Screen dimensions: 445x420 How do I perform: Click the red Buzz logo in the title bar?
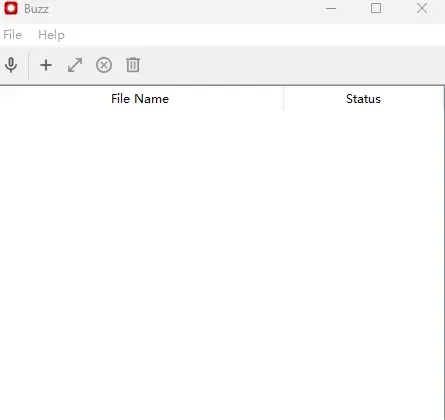(x=11, y=8)
